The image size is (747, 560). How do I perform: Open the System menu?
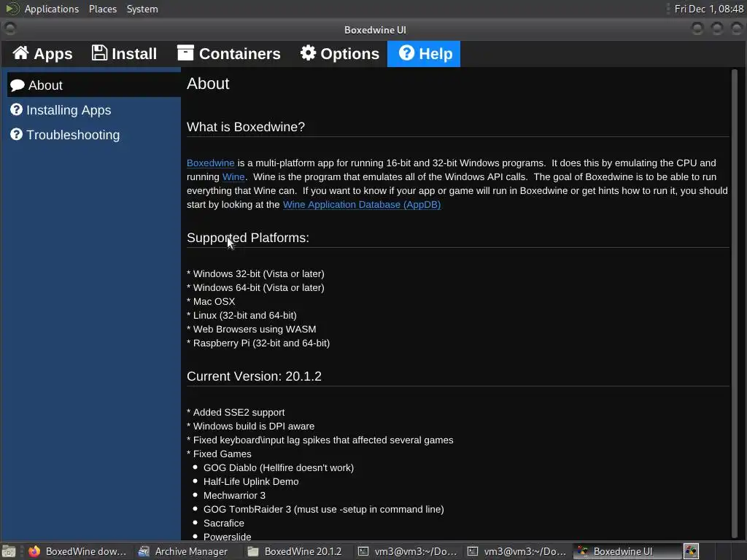(x=142, y=9)
